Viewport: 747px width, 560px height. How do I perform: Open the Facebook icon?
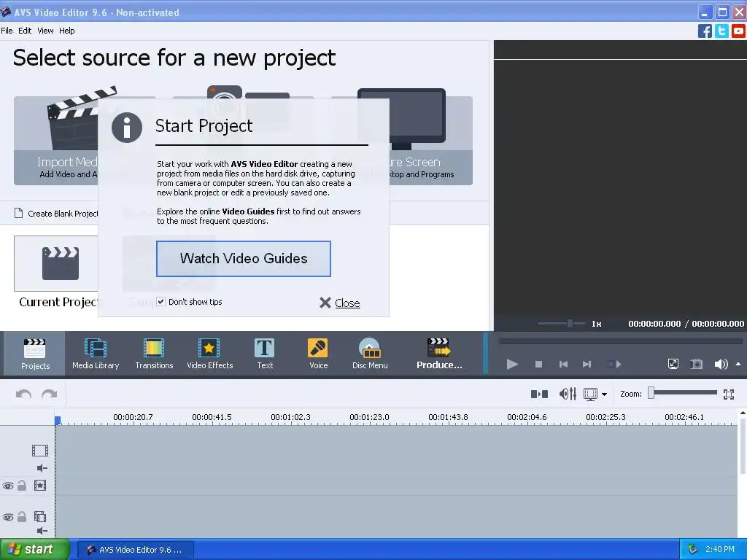point(705,31)
